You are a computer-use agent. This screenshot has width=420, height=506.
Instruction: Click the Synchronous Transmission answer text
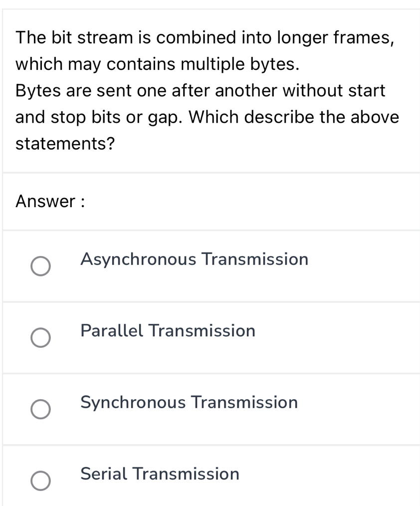click(x=189, y=403)
